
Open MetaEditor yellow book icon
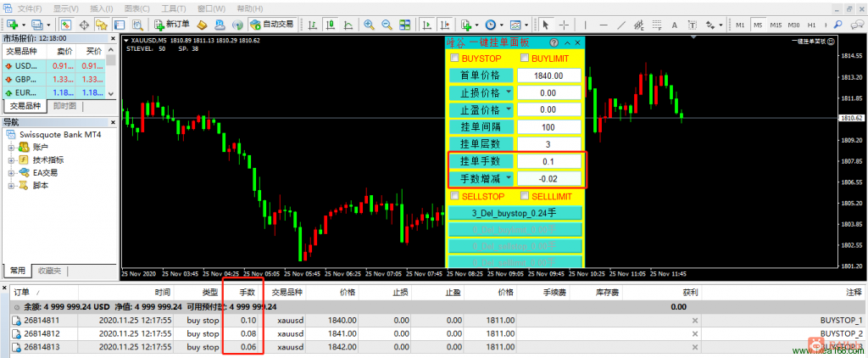(x=202, y=25)
